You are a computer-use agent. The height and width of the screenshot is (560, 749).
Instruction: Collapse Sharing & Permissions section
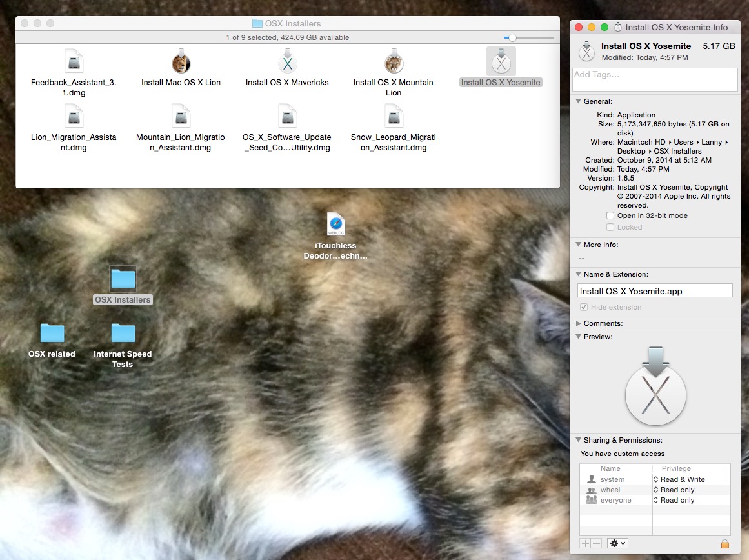[579, 439]
